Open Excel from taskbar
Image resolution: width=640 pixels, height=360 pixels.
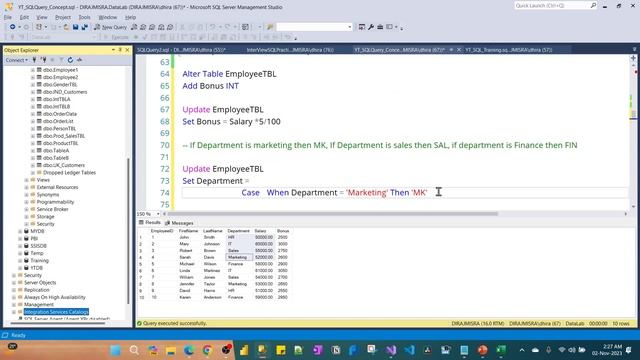pyautogui.click(x=501, y=350)
